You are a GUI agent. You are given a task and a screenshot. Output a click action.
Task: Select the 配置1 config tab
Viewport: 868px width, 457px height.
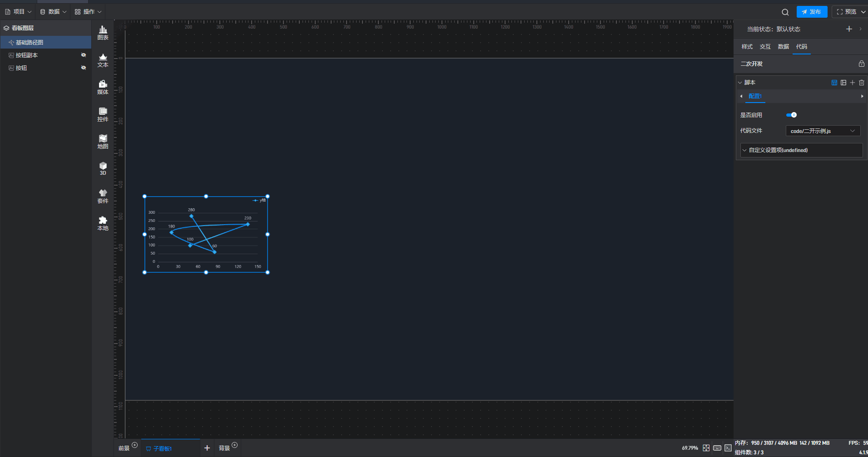(x=755, y=96)
